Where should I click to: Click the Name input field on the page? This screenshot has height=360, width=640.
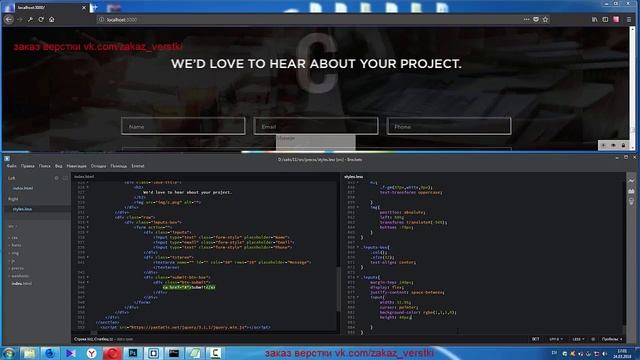point(183,126)
